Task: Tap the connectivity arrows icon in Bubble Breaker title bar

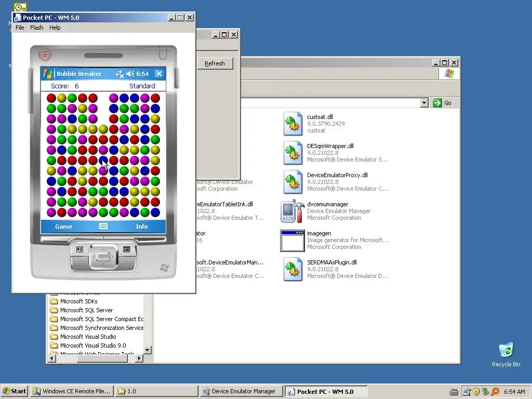Action: [x=119, y=74]
